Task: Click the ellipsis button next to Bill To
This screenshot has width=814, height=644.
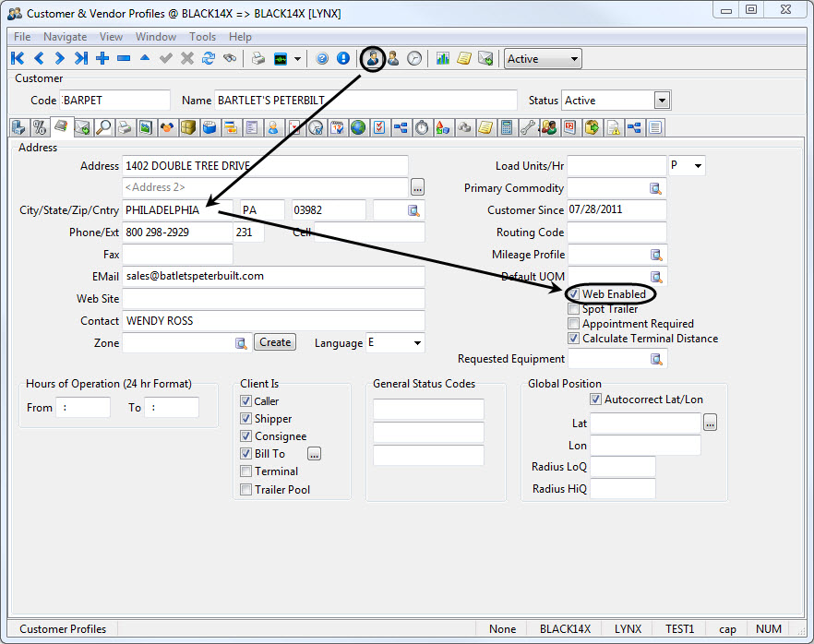Action: point(314,454)
